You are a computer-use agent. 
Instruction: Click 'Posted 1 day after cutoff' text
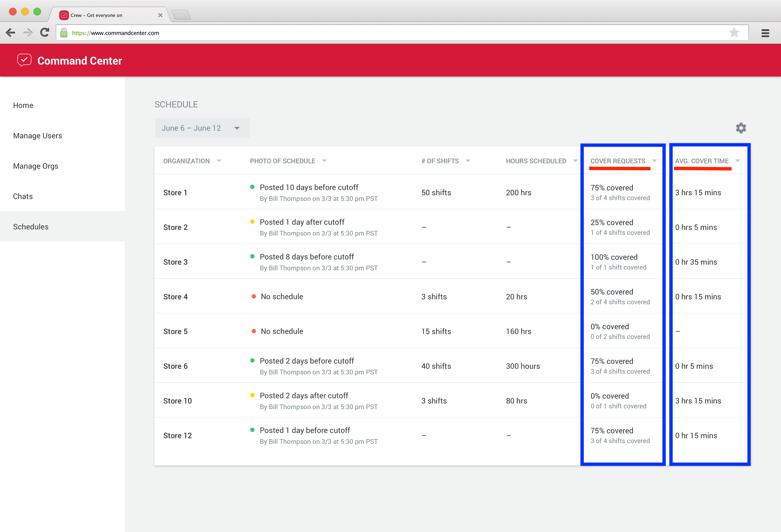(302, 222)
